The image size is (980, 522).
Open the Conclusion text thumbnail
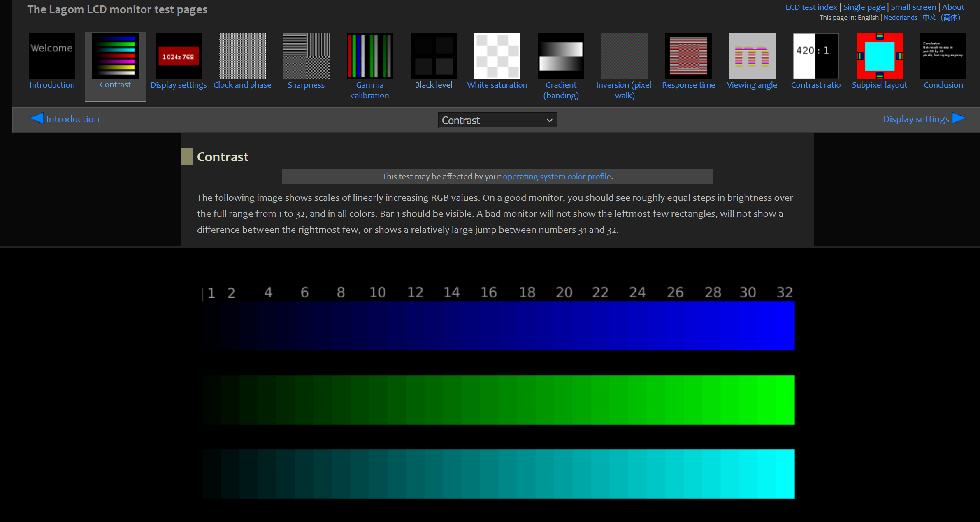pos(943,56)
